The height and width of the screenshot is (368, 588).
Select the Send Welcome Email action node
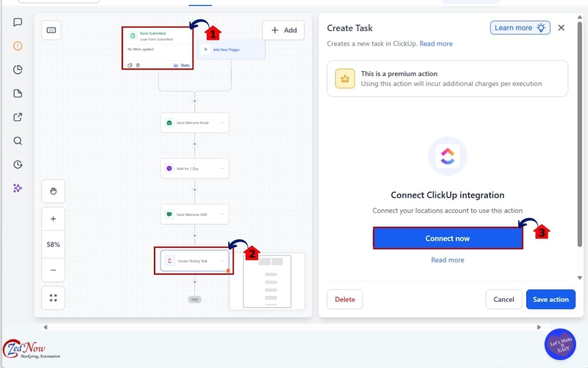click(x=195, y=123)
